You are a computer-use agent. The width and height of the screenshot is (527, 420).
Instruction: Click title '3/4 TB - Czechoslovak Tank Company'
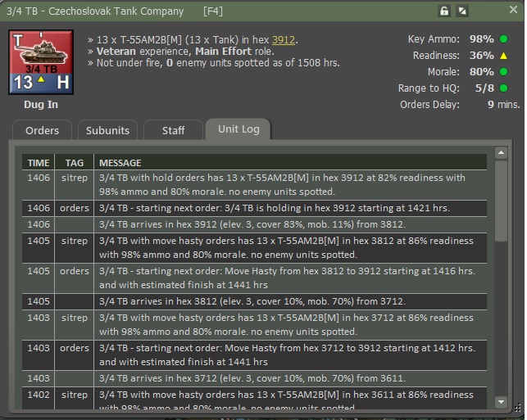[95, 11]
